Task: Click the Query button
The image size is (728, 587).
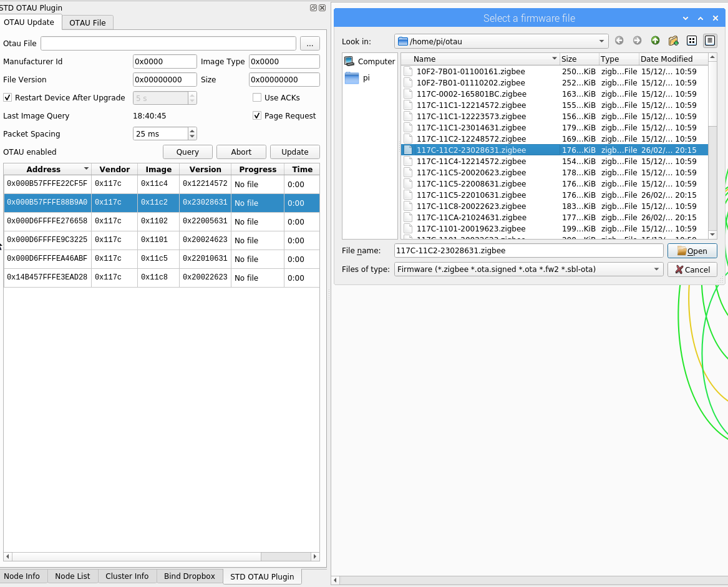Action: [188, 152]
